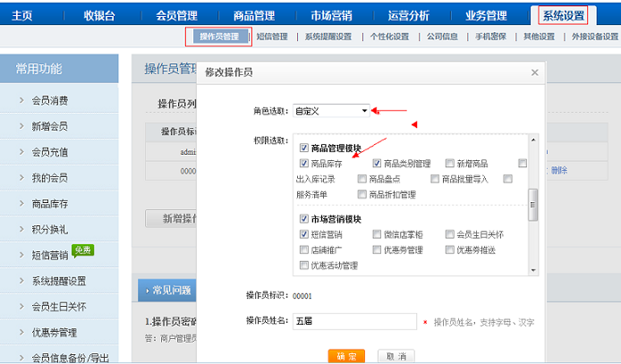Image resolution: width=621 pixels, height=364 pixels.
Task: Click the 免费 badge beside 短信营销
Action: click(x=83, y=250)
